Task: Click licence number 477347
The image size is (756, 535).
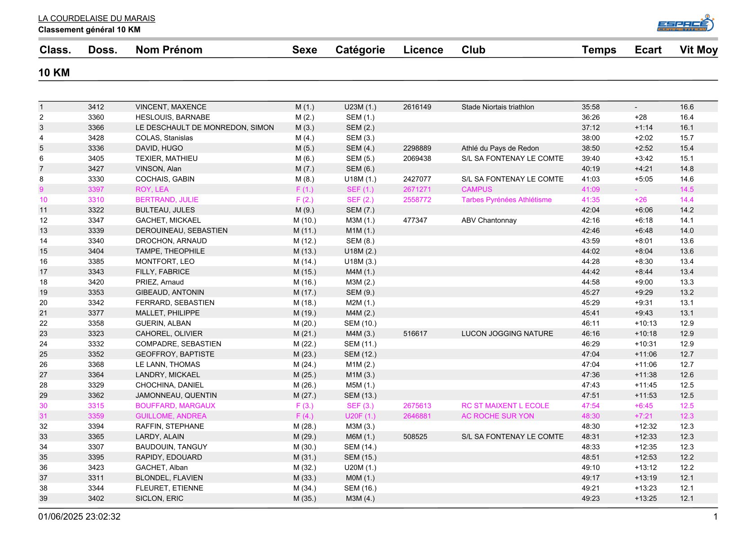Action: (x=415, y=221)
